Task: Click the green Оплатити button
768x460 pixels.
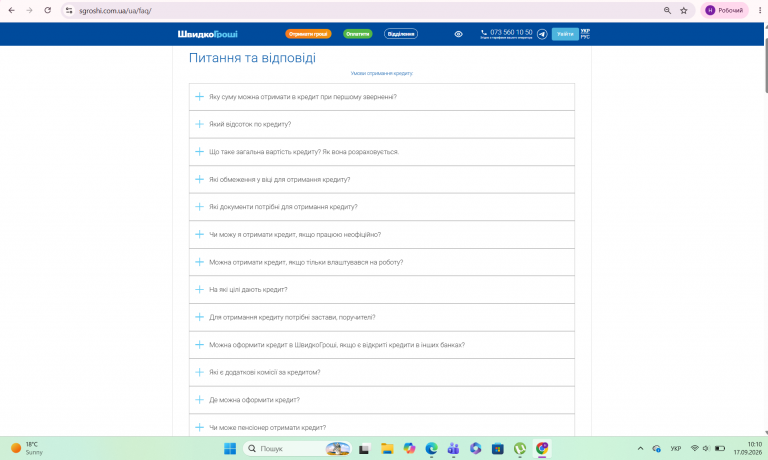Action: (x=358, y=34)
